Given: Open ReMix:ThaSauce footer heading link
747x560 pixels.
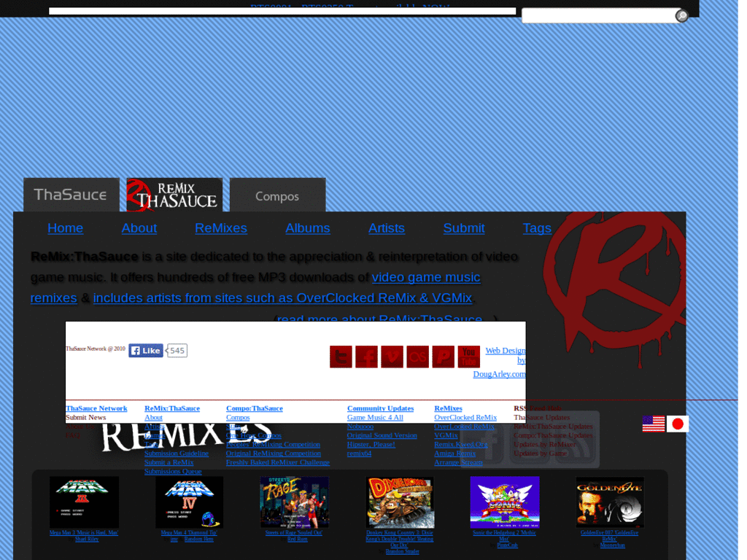Looking at the screenshot, I should pos(172,408).
